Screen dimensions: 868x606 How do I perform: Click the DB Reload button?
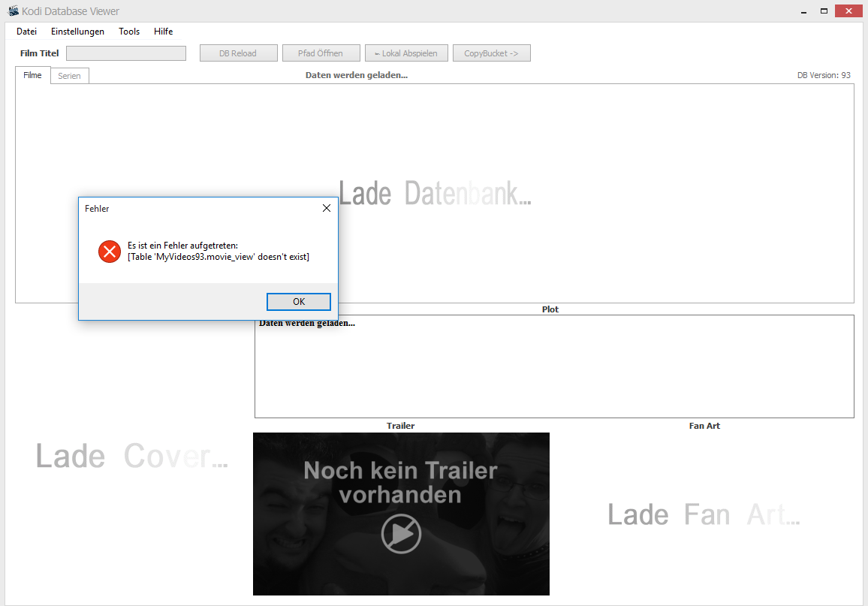coord(239,53)
